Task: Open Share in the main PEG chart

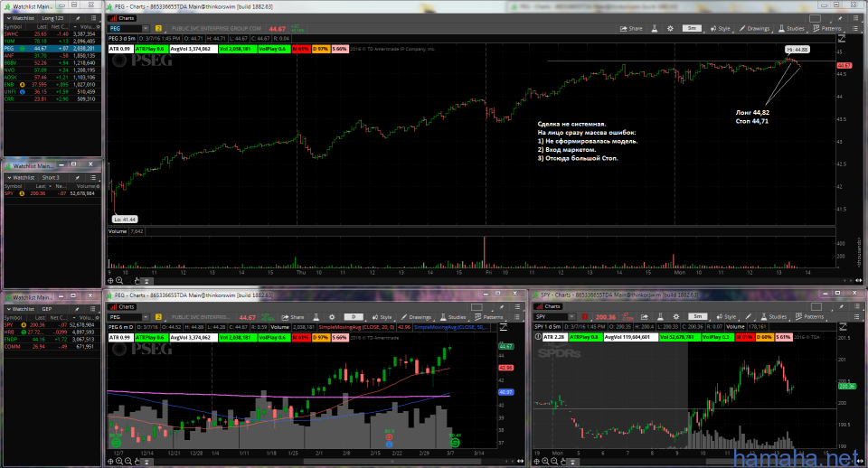Action: pos(631,28)
